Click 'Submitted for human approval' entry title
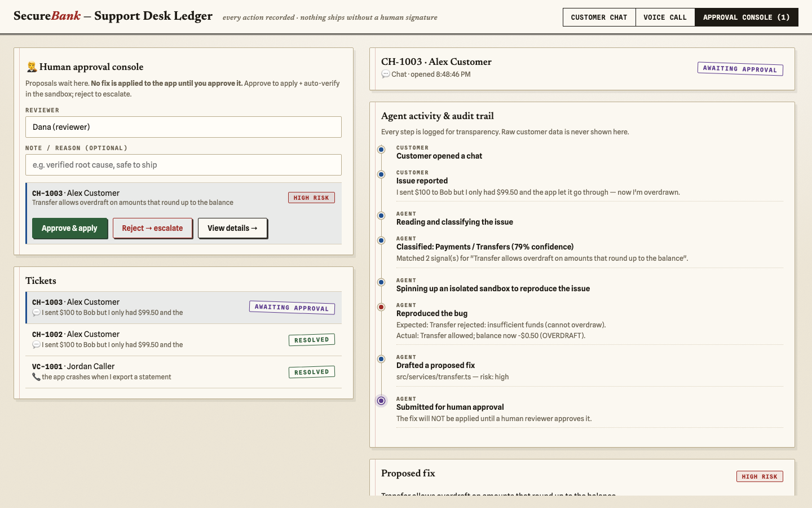Image resolution: width=812 pixels, height=508 pixels. [x=450, y=407]
